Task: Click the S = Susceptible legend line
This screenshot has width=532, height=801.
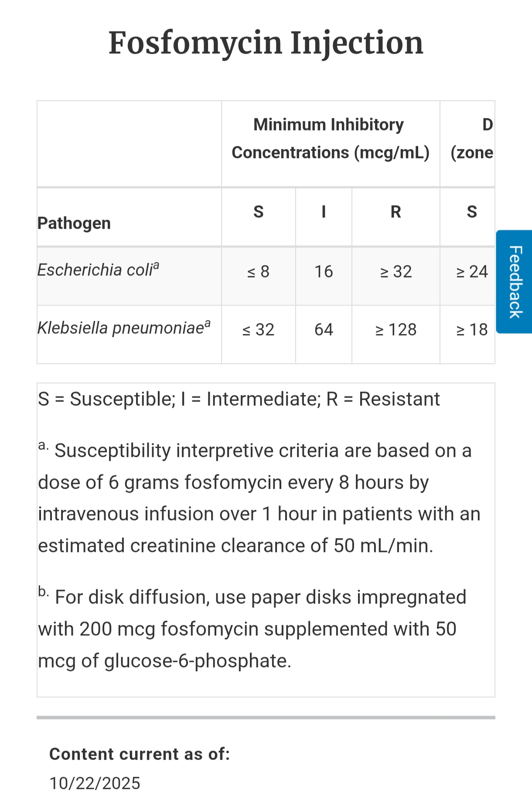Action: [239, 399]
